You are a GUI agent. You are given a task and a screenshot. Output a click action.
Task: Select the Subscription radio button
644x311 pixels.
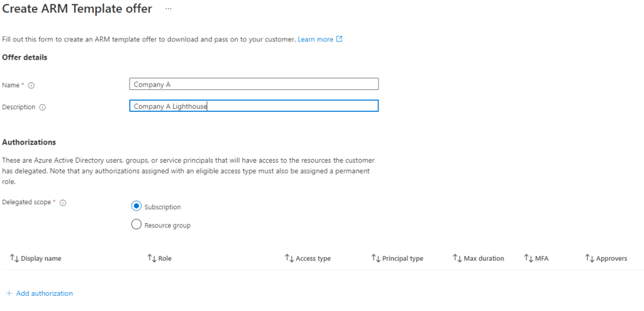136,206
